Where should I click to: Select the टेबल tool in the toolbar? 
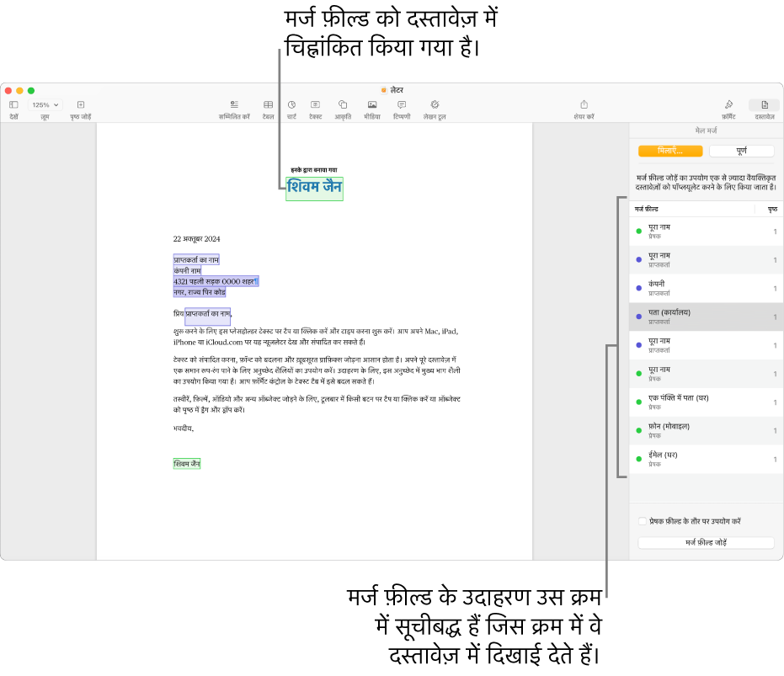coord(267,104)
